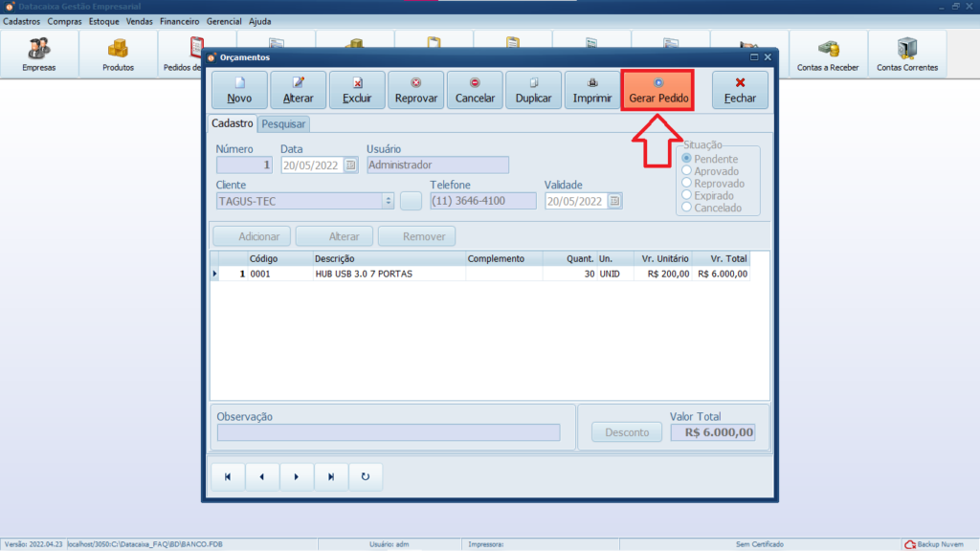This screenshot has width=980, height=551.
Task: Open Contas Correntes module
Action: point(907,55)
